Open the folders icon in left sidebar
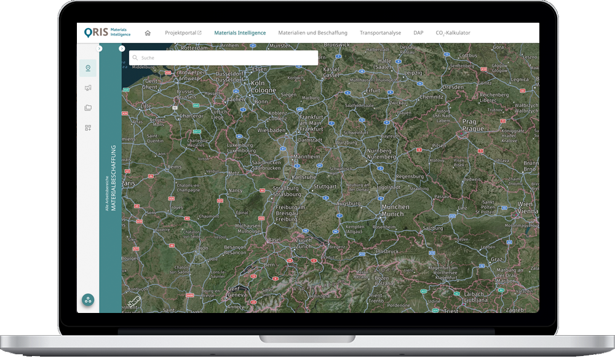Image resolution: width=615 pixels, height=364 pixels. (x=88, y=108)
